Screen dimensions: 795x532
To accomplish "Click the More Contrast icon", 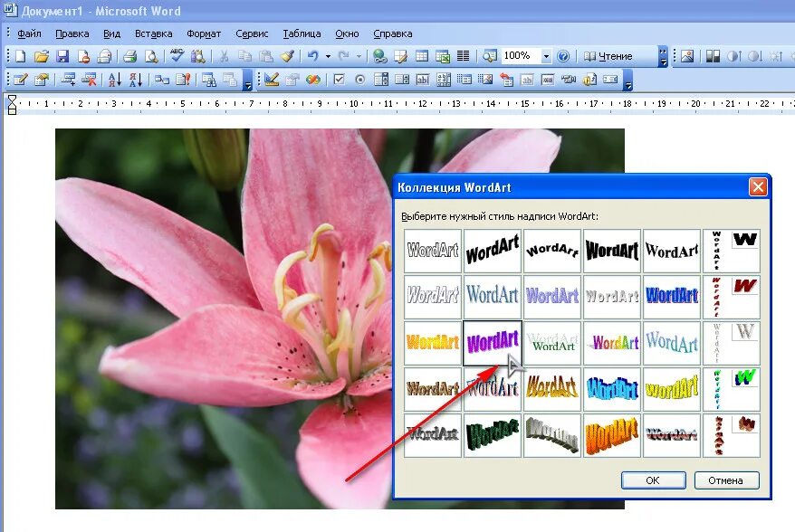I will tap(733, 56).
